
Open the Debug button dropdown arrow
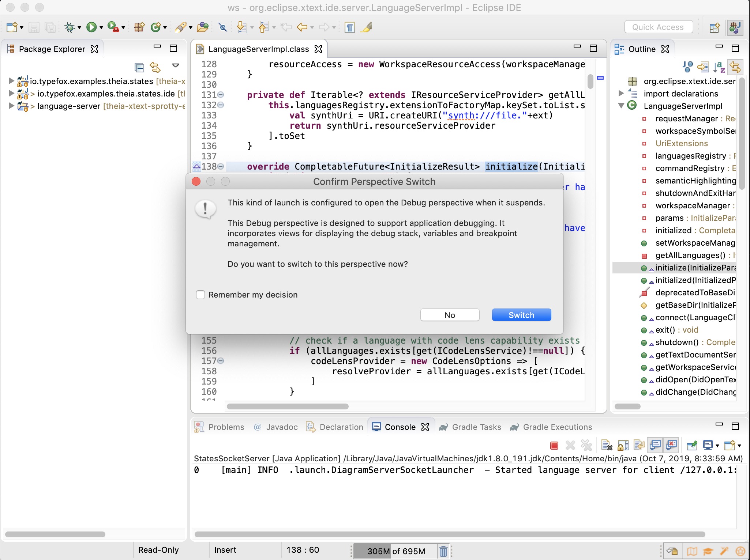pyautogui.click(x=79, y=28)
